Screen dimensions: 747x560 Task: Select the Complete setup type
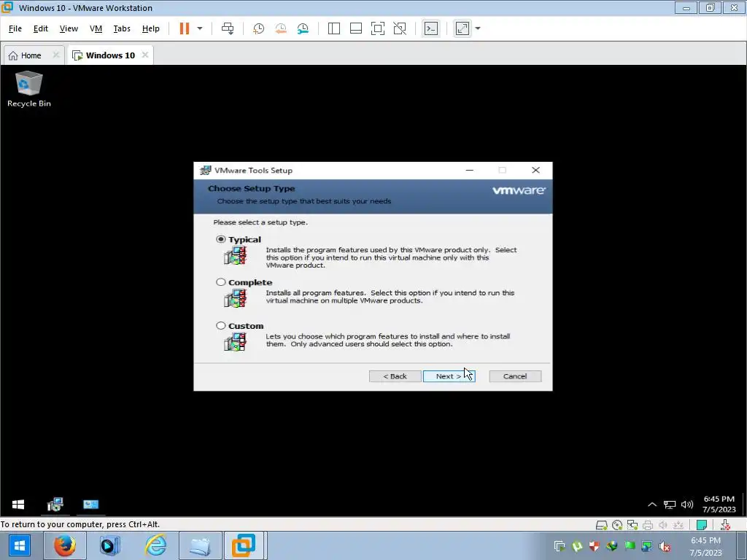[220, 282]
